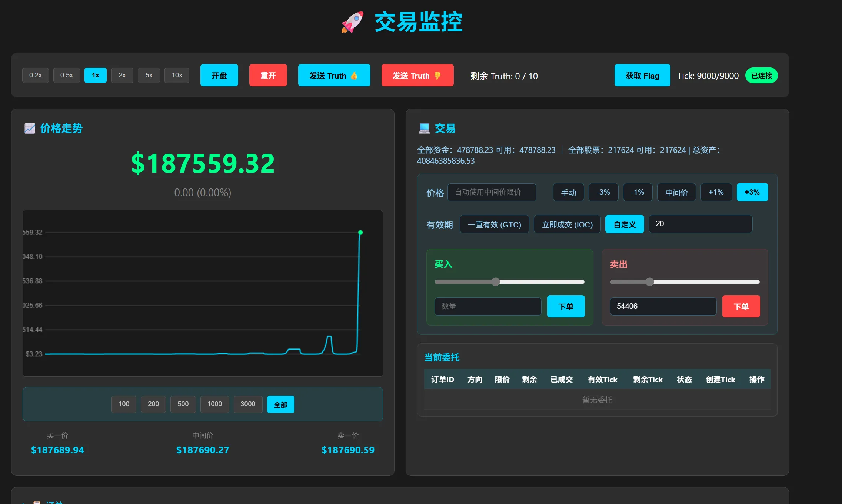Place sell order with red 下单 button
This screenshot has height=504, width=842.
pyautogui.click(x=741, y=306)
